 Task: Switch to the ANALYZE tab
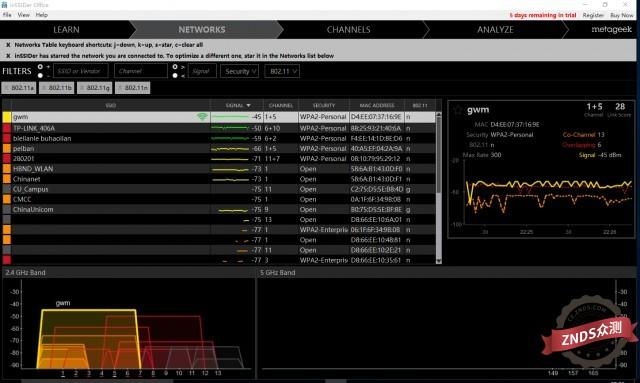click(x=495, y=29)
